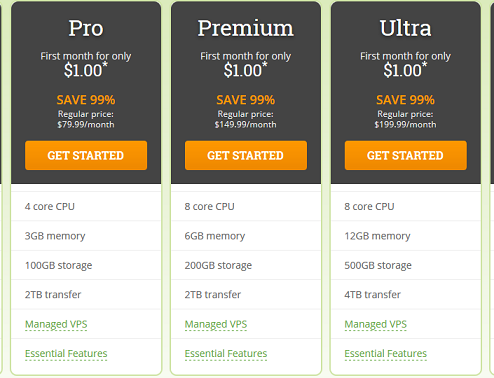494x378 pixels.
Task: Open the Premium plan's Managed VPS link
Action: point(216,324)
